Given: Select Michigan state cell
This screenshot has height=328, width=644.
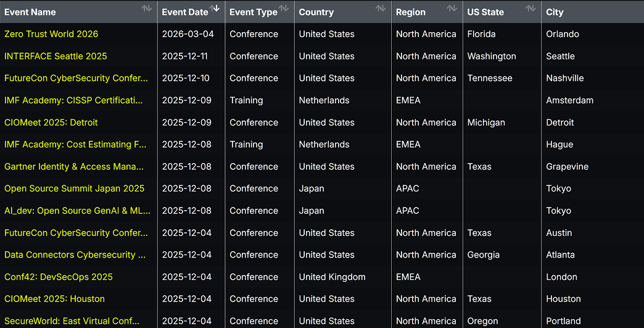Looking at the screenshot, I should point(486,122).
